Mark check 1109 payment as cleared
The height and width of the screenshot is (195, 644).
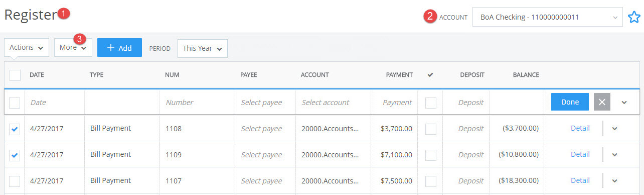(x=430, y=155)
